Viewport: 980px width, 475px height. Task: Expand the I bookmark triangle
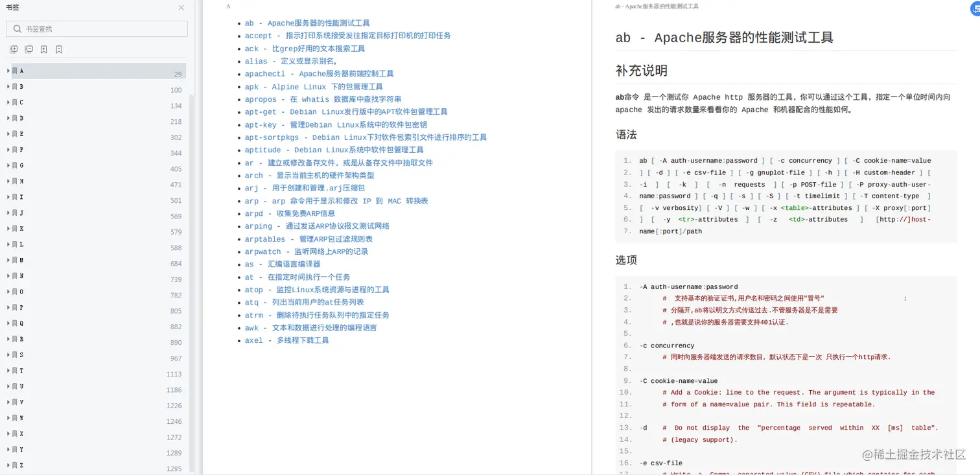point(8,197)
